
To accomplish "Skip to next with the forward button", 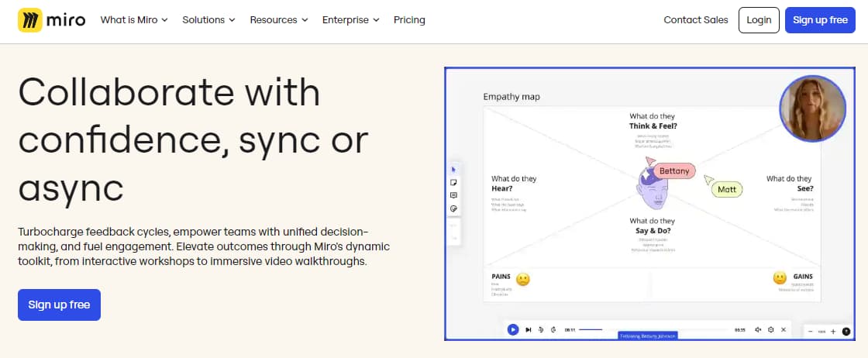I will click(x=528, y=330).
